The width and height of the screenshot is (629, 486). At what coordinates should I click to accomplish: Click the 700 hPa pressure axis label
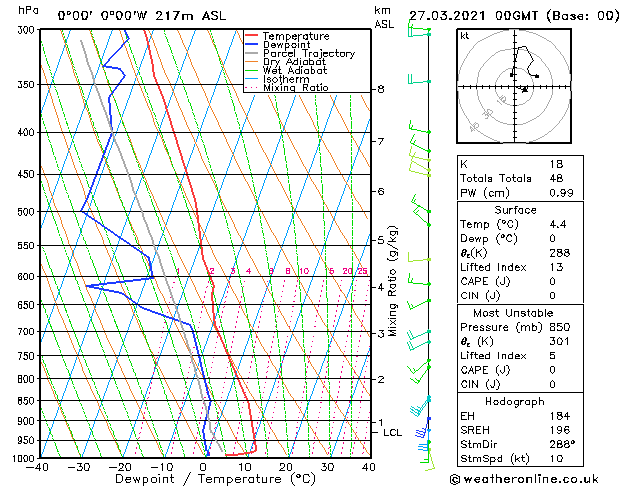[26, 332]
